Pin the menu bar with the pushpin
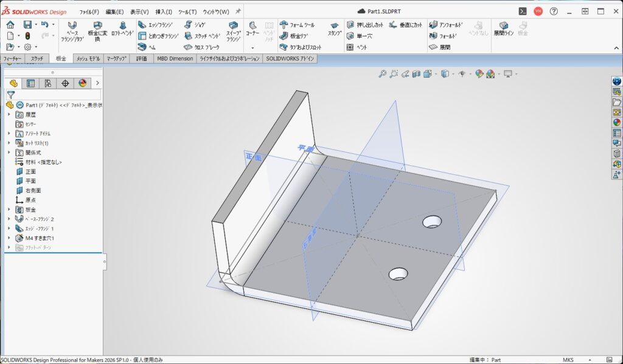The height and width of the screenshot is (364, 623). (x=238, y=12)
